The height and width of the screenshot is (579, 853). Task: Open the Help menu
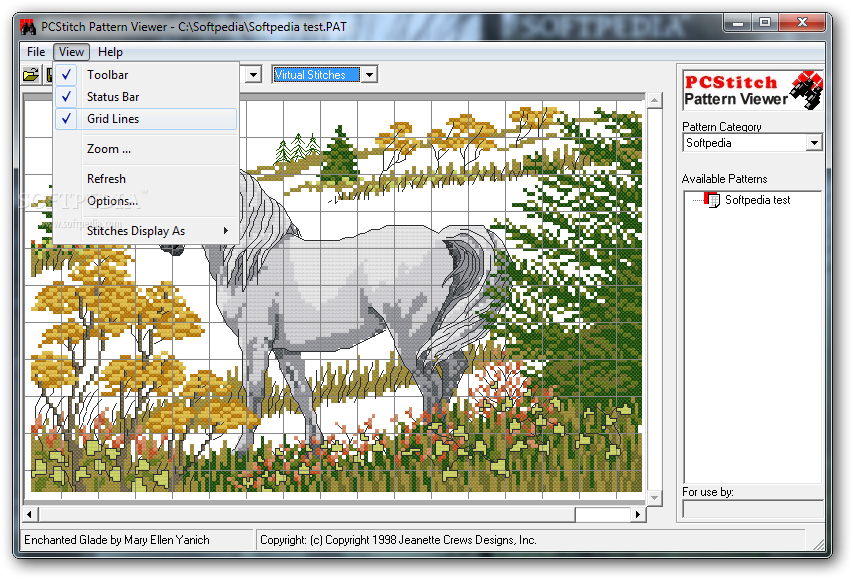[110, 52]
